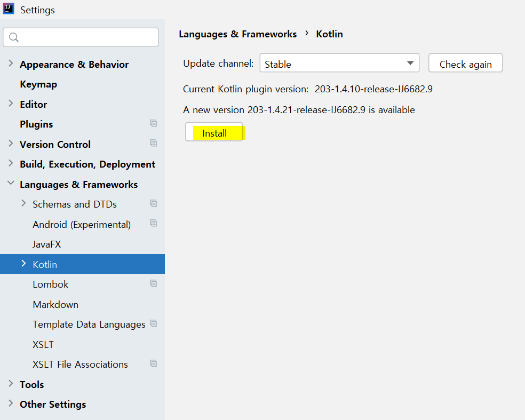Viewport: 525px width, 420px height.
Task: Click the search magnifier icon
Action: pyautogui.click(x=14, y=37)
